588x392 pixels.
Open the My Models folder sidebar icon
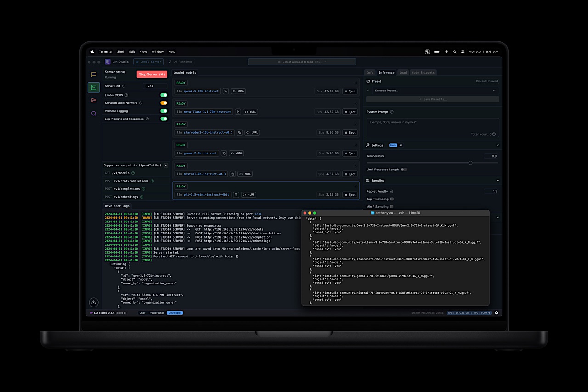pos(94,100)
